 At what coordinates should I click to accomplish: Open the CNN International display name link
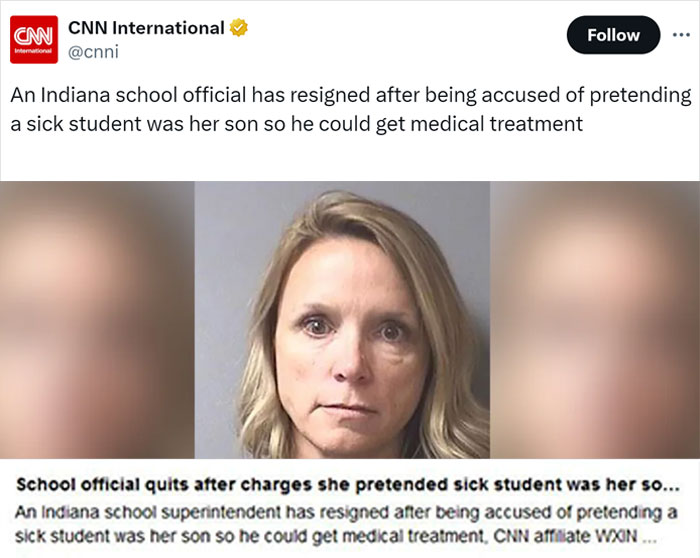point(146,28)
